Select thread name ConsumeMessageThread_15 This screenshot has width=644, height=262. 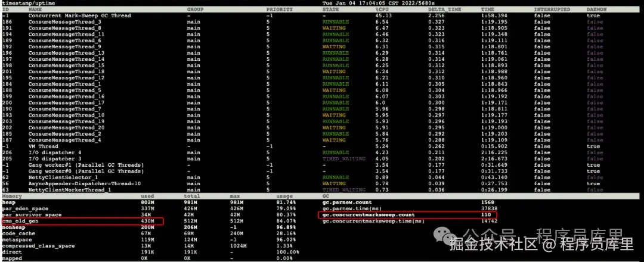66,65
